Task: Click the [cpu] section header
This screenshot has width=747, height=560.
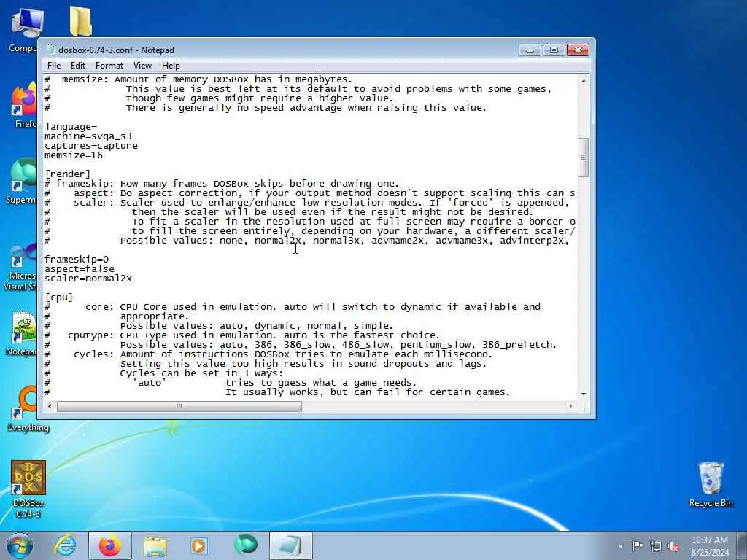Action: pos(58,297)
